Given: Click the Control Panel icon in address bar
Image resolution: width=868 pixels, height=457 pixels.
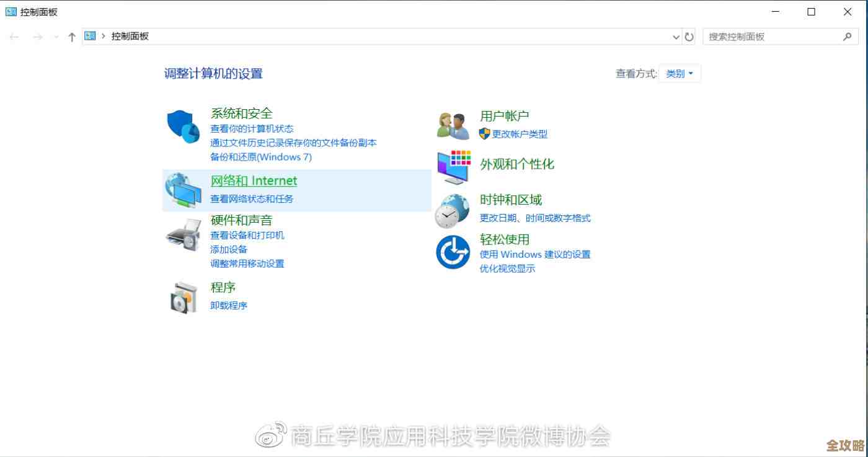Looking at the screenshot, I should pos(90,36).
